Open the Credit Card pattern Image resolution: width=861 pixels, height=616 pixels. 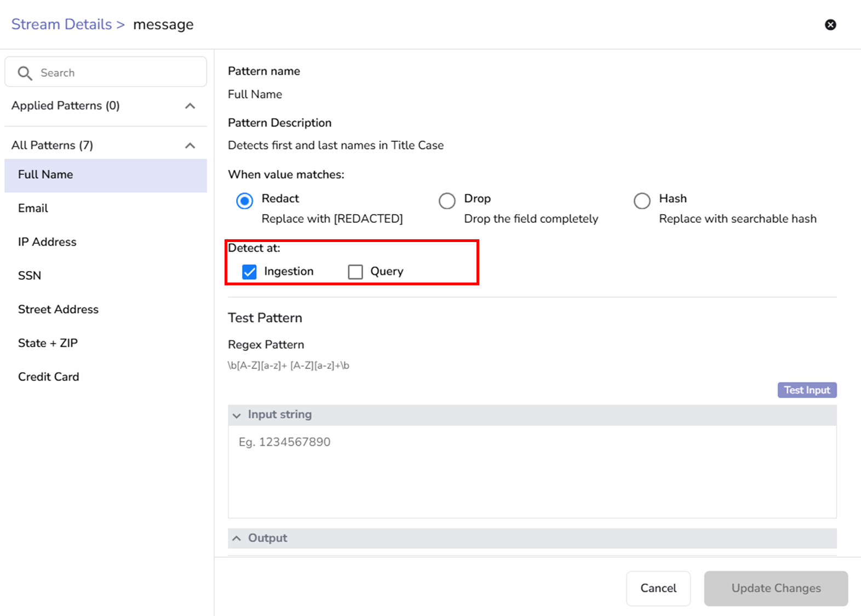(x=49, y=377)
